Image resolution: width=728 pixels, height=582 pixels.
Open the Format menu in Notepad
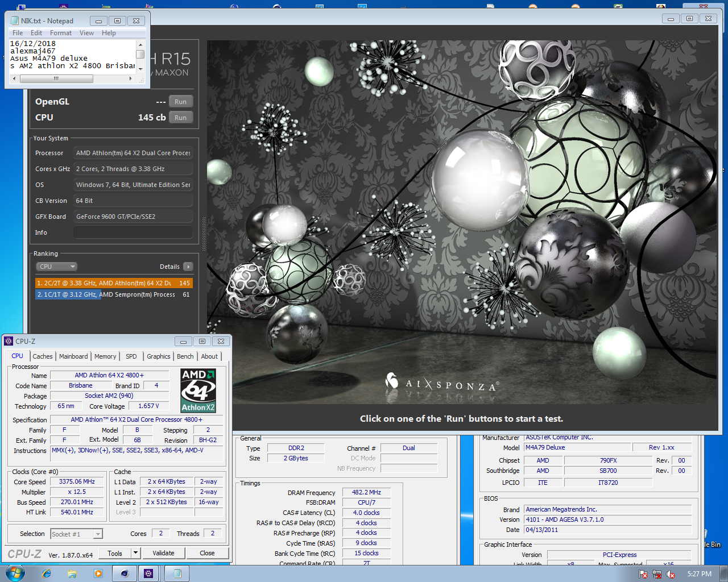(x=61, y=33)
